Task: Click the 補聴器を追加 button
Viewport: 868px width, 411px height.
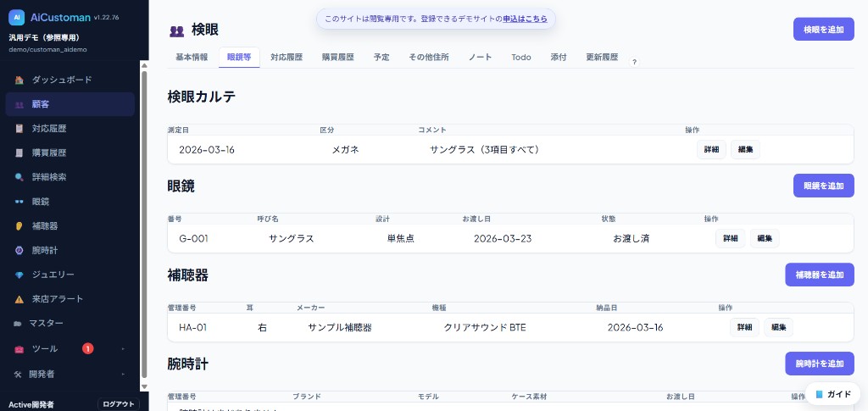Action: (820, 275)
